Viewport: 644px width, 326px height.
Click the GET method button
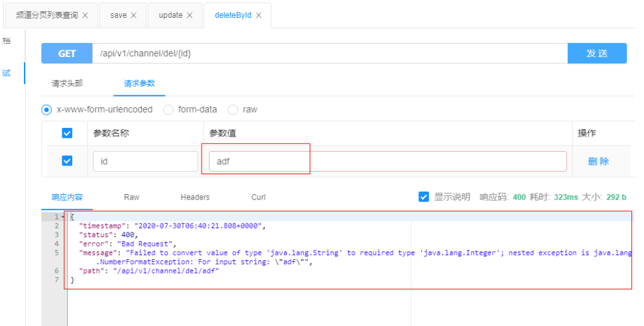point(66,54)
